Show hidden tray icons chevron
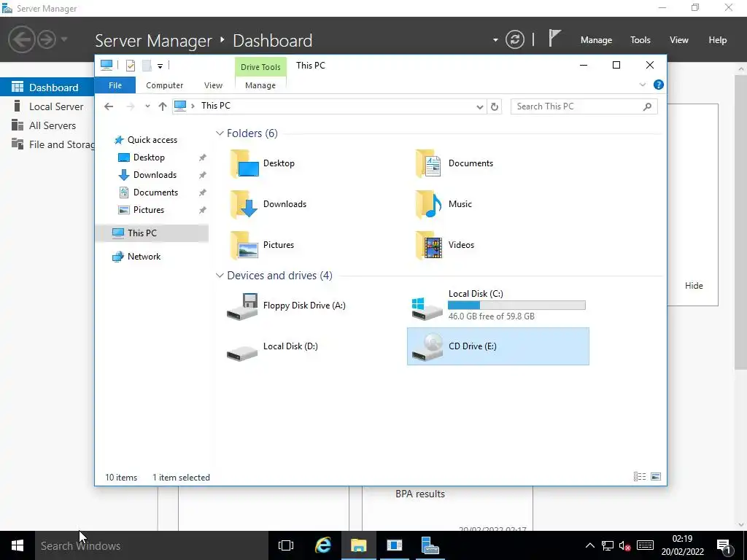 coord(589,545)
